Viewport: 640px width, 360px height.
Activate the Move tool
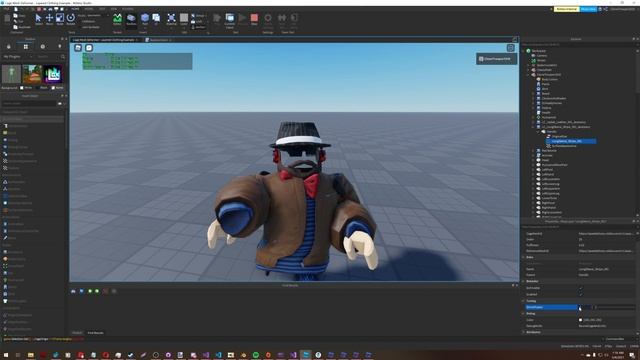click(49, 19)
